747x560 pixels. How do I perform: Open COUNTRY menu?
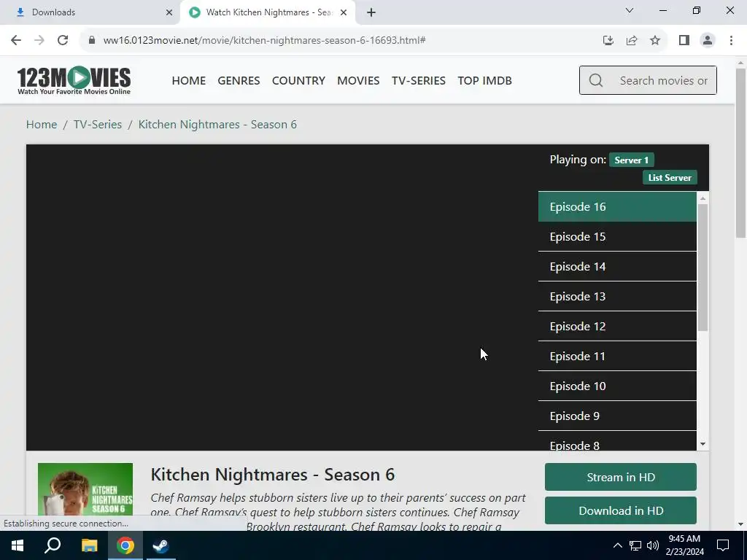tap(298, 80)
